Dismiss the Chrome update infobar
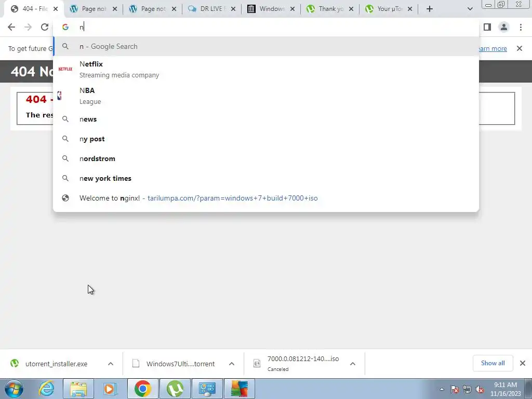The width and height of the screenshot is (532, 399). [x=520, y=48]
